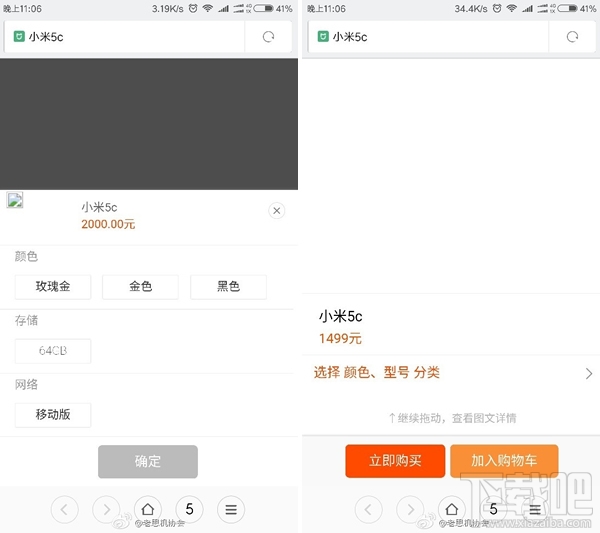Click 继续拖动，查看图文详情 hint text

[453, 418]
